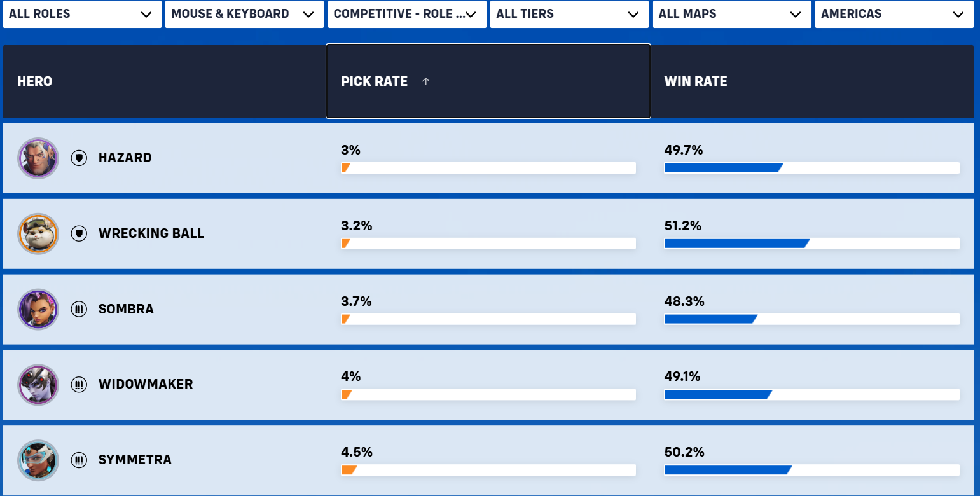This screenshot has height=496, width=980.
Task: Sort table by Win Rate column
Action: pos(696,81)
